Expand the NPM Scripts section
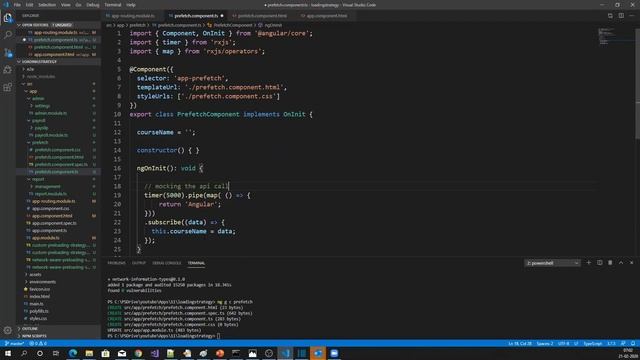Viewport: 640px width, 360px height. 34,336
